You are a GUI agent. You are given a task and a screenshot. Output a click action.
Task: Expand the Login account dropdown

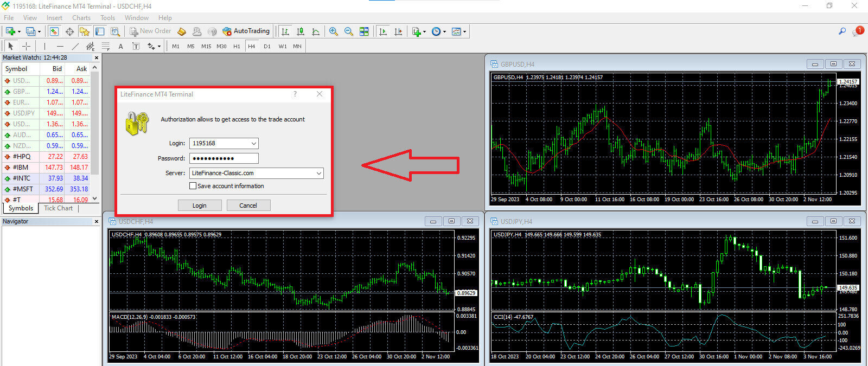[253, 144]
